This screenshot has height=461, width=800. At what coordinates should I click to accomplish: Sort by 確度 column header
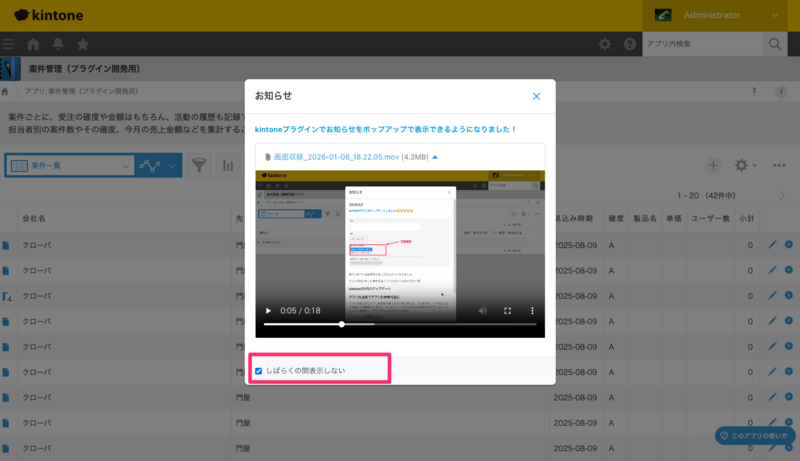[x=616, y=218]
